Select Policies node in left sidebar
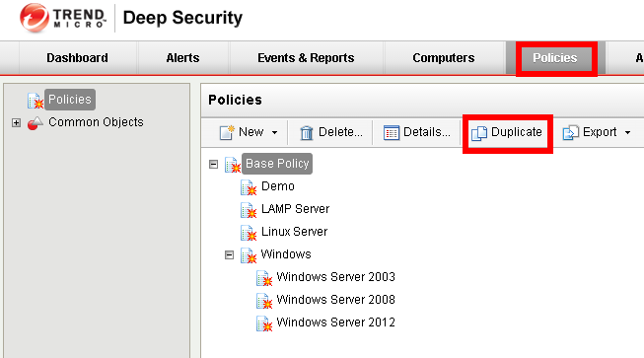 pos(70,100)
